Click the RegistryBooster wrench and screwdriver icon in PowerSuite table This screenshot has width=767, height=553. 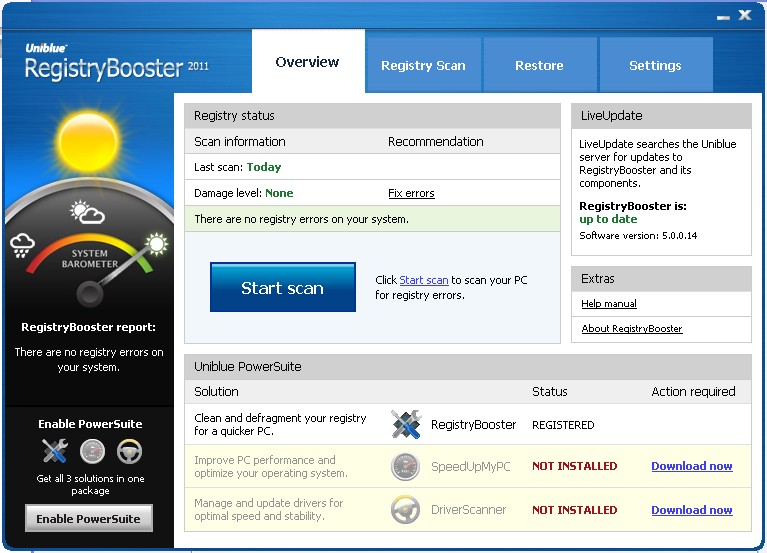pyautogui.click(x=406, y=424)
